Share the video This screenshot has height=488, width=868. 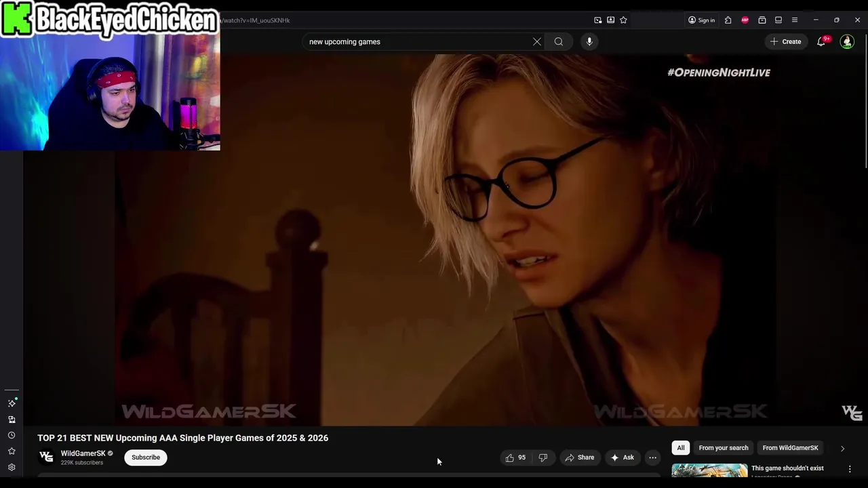pyautogui.click(x=580, y=457)
